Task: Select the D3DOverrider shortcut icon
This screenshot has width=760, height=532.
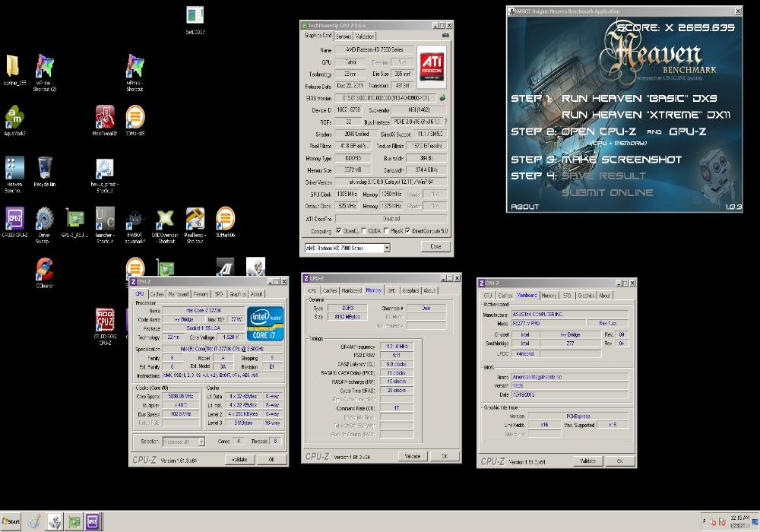Action: point(165,226)
